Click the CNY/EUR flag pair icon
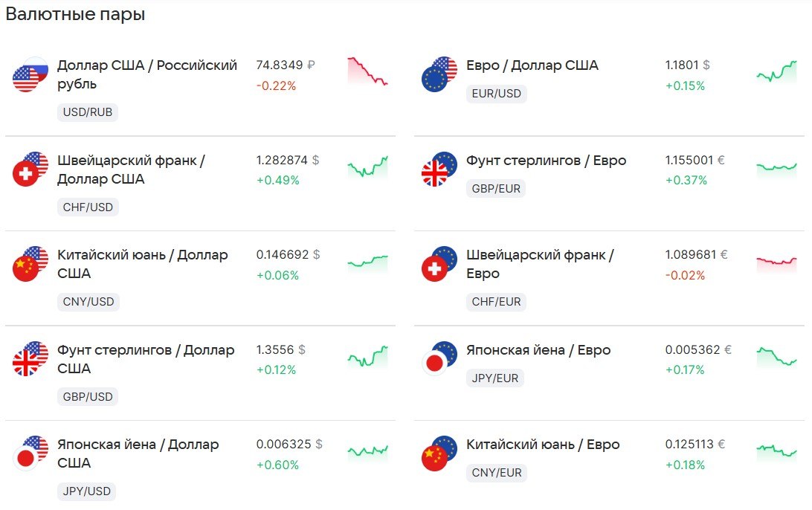This screenshot has height=510, width=812. pos(439,453)
